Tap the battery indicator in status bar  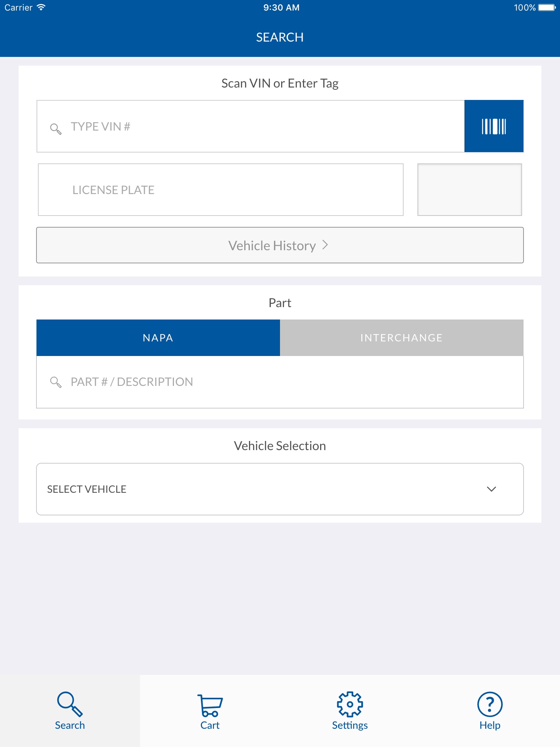(x=547, y=7)
